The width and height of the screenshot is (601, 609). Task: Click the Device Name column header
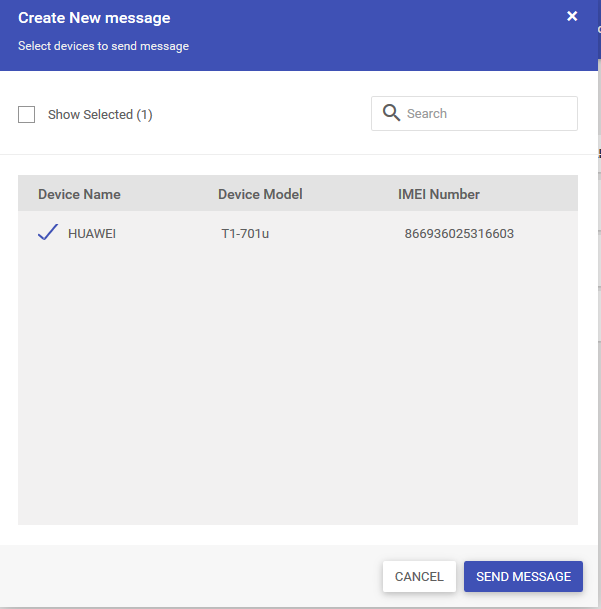coord(79,194)
